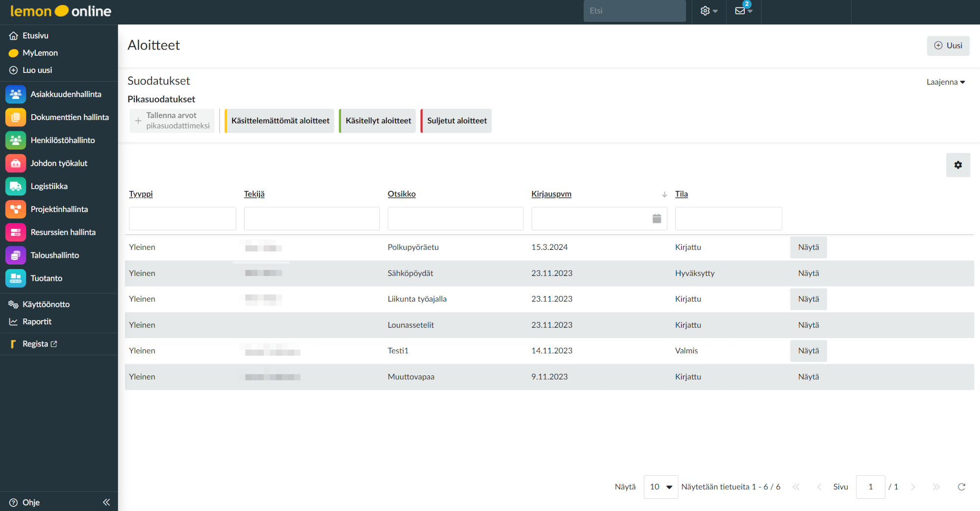980x511 pixels.
Task: Create a new initiative with Uusi
Action: pos(948,46)
